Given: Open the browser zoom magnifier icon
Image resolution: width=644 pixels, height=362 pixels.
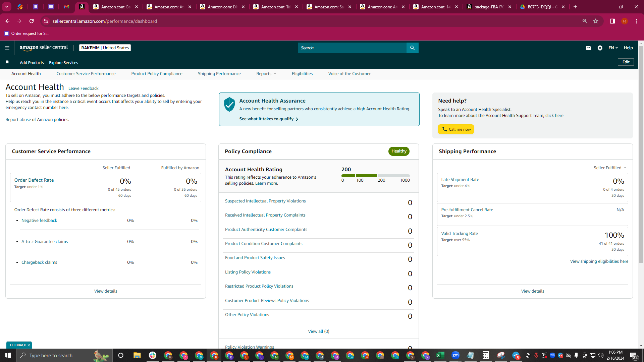Looking at the screenshot, I should click(x=585, y=21).
